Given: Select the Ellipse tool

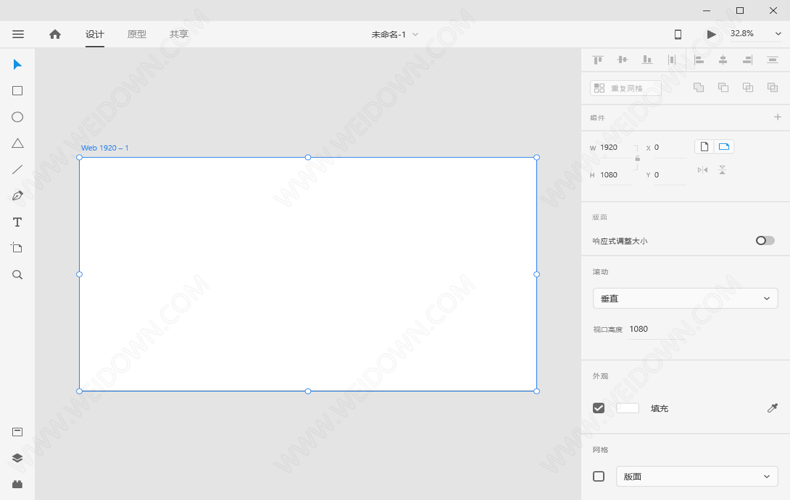Looking at the screenshot, I should (18, 117).
